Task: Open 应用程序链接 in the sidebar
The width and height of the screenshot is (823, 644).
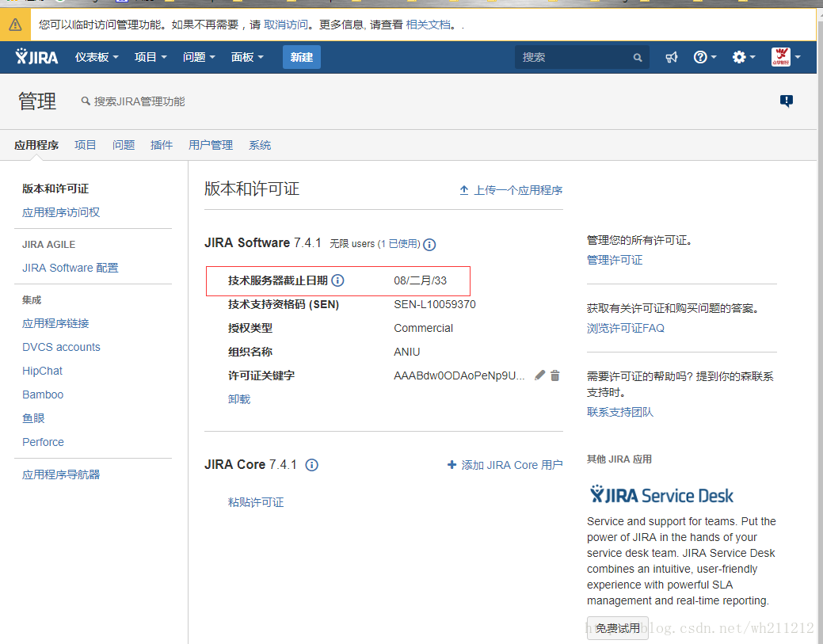Action: pos(55,323)
